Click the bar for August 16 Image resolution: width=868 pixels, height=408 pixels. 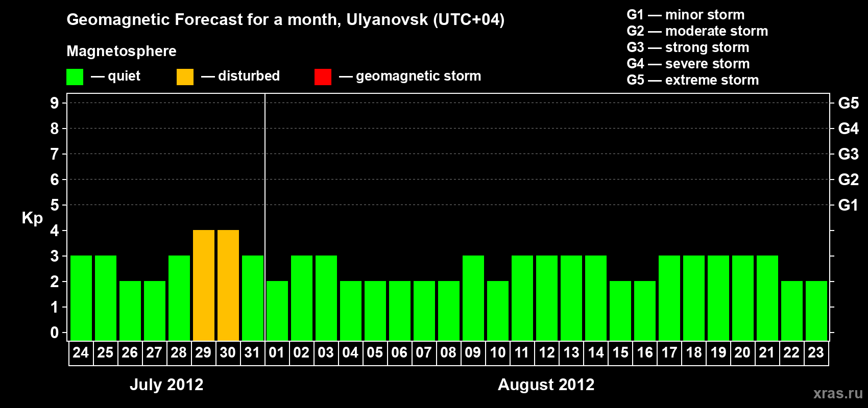tap(645, 311)
